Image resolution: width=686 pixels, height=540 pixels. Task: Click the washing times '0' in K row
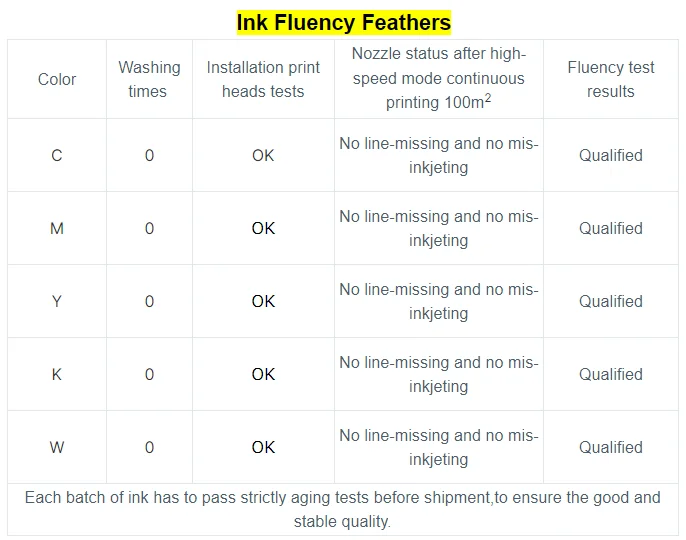tap(149, 374)
